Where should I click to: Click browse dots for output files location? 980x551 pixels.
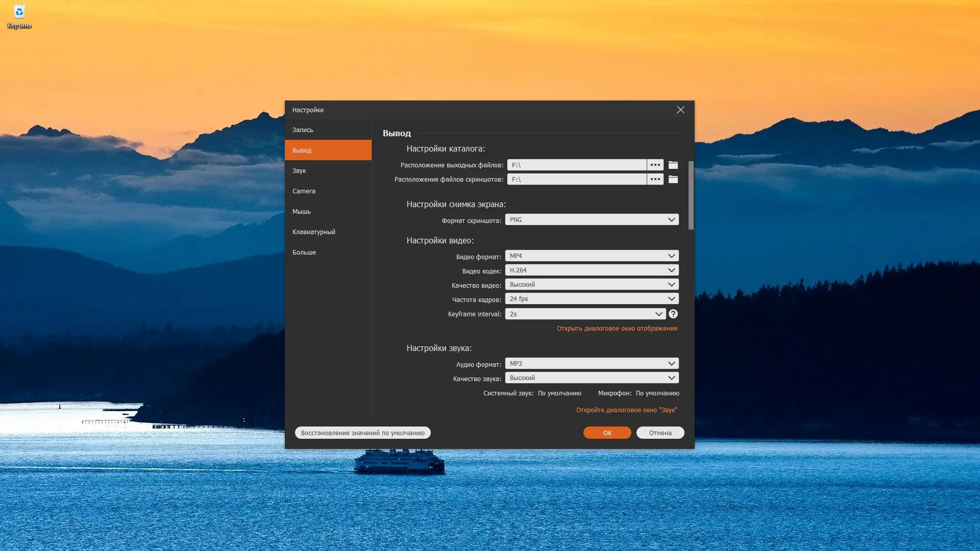coord(655,165)
